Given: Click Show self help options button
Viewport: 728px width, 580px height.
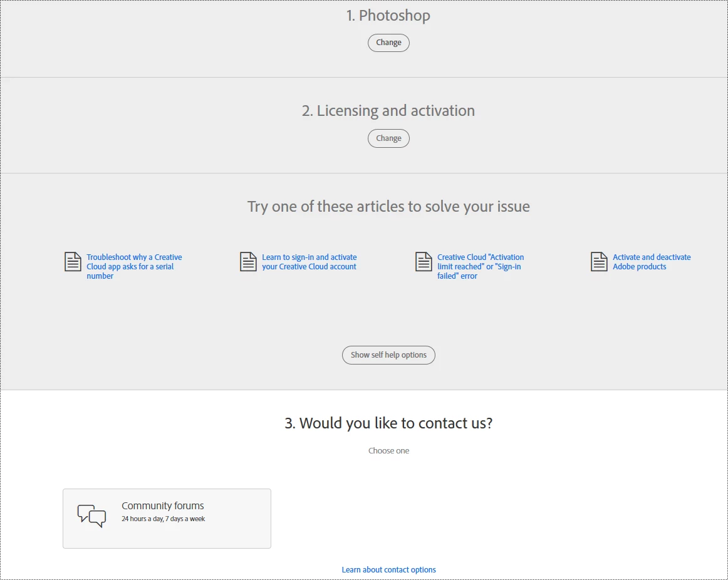Looking at the screenshot, I should (388, 355).
